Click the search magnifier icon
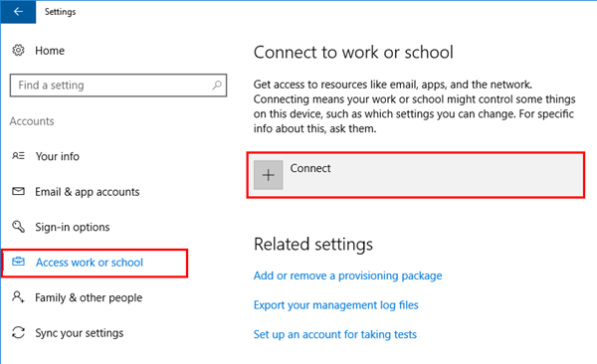The width and height of the screenshot is (597, 364). click(217, 85)
